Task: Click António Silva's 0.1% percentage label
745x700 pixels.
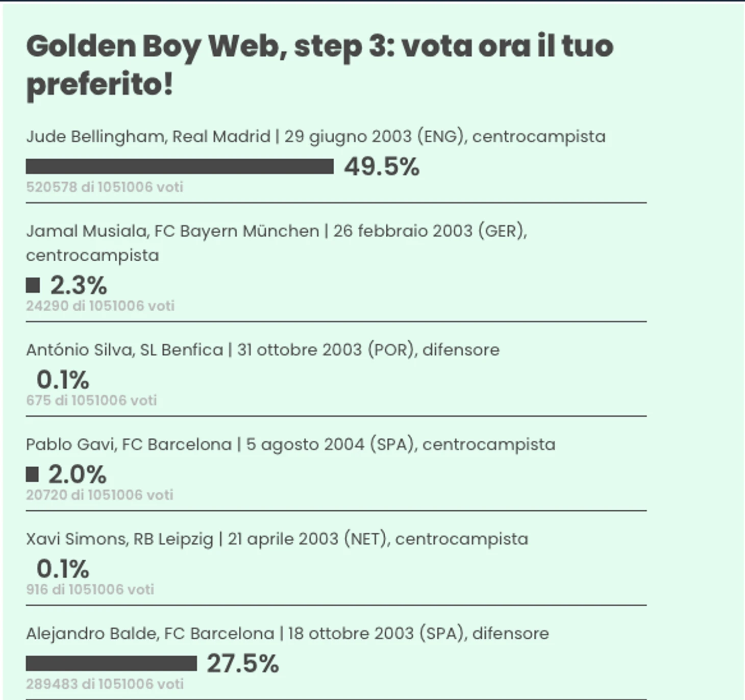Action: coord(63,380)
